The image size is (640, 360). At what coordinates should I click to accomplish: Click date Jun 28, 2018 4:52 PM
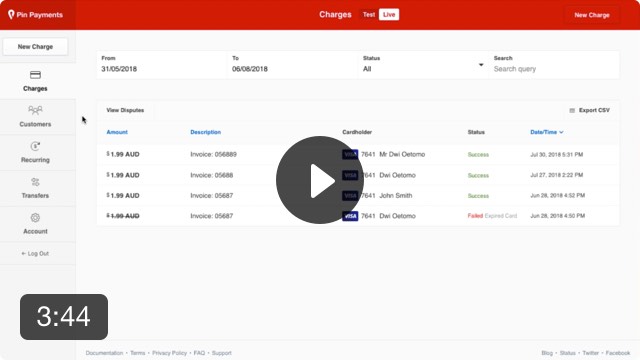557,196
